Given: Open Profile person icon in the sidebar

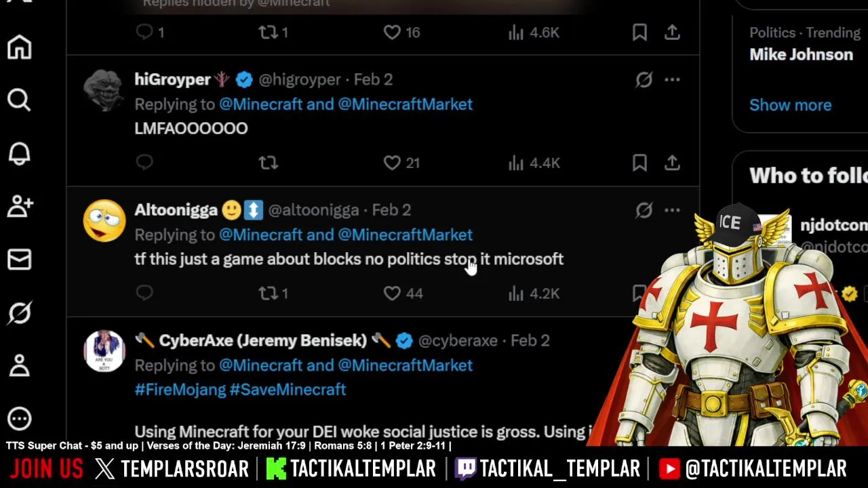Looking at the screenshot, I should point(19,365).
